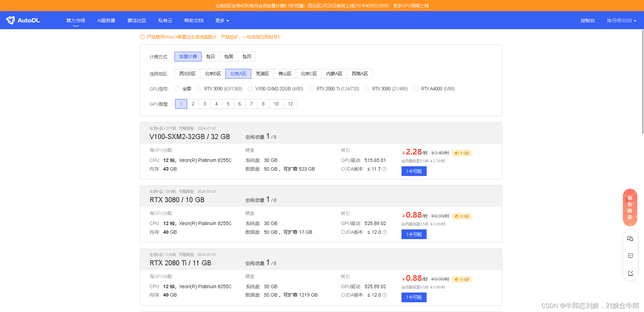Click 1卡可租 for the RTX 3080 machine
The width and height of the screenshot is (644, 312).
pos(414,234)
